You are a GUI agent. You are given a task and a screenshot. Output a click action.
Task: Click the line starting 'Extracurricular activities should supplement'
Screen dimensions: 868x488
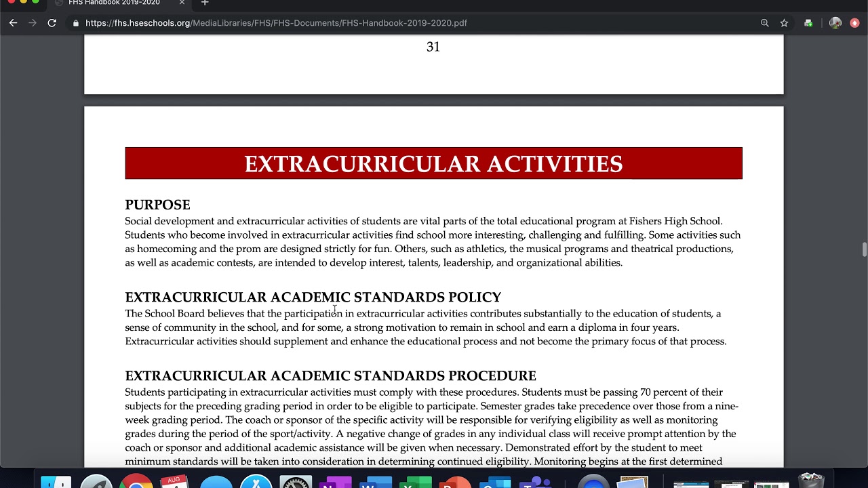[425, 342]
